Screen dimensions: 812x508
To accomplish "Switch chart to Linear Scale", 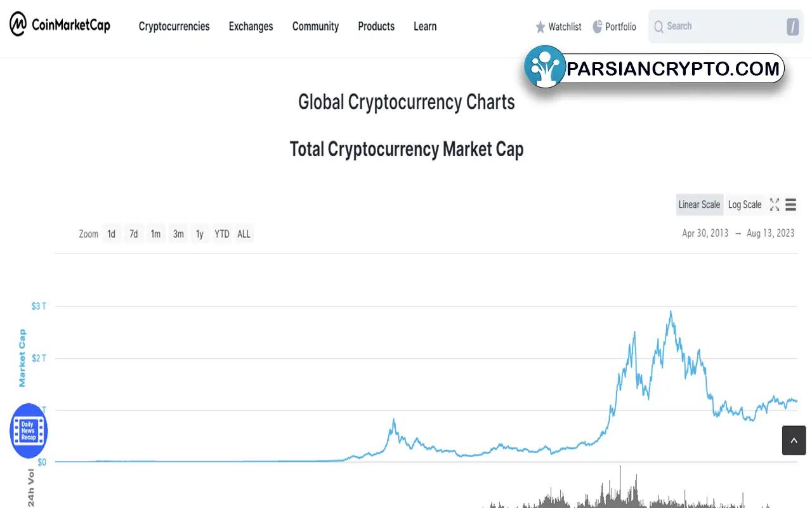I will [699, 204].
